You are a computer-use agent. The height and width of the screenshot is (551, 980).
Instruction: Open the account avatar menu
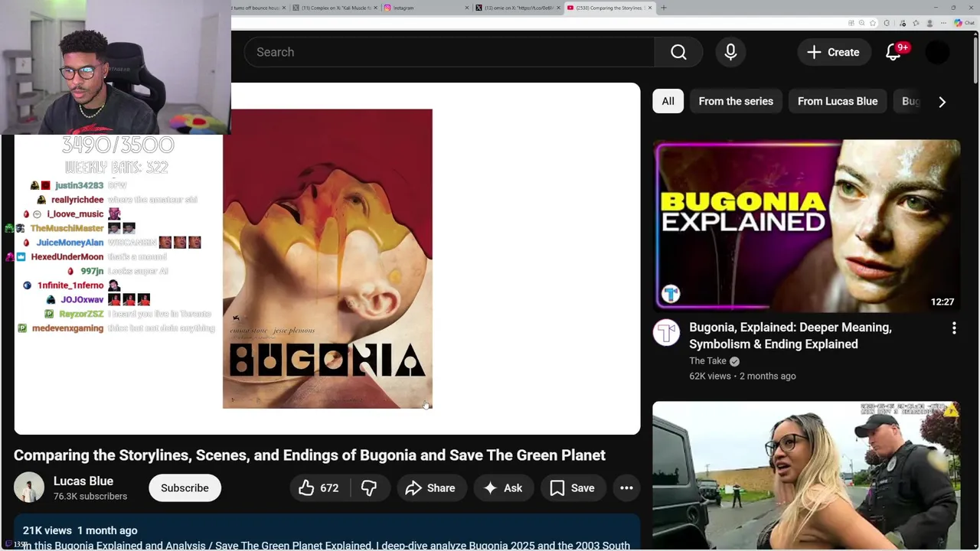pyautogui.click(x=938, y=52)
